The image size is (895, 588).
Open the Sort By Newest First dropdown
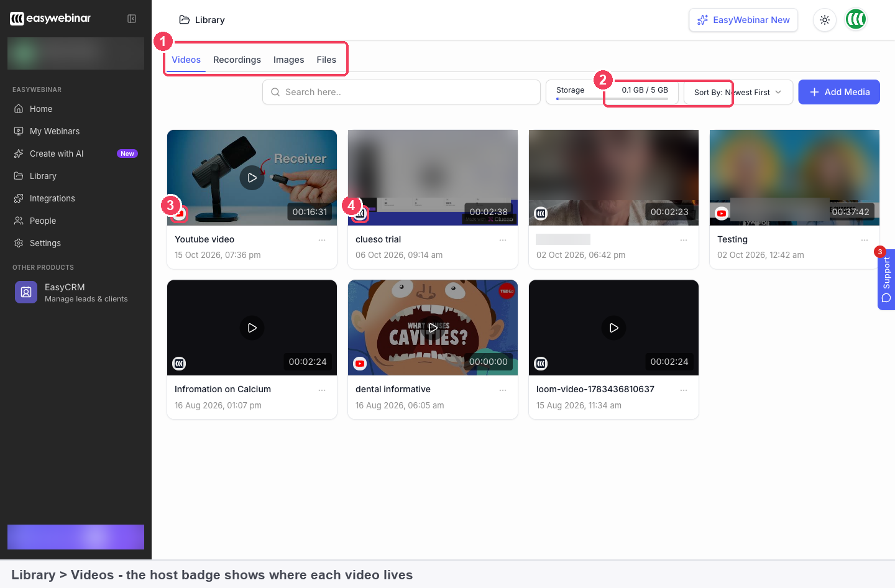[x=738, y=92]
